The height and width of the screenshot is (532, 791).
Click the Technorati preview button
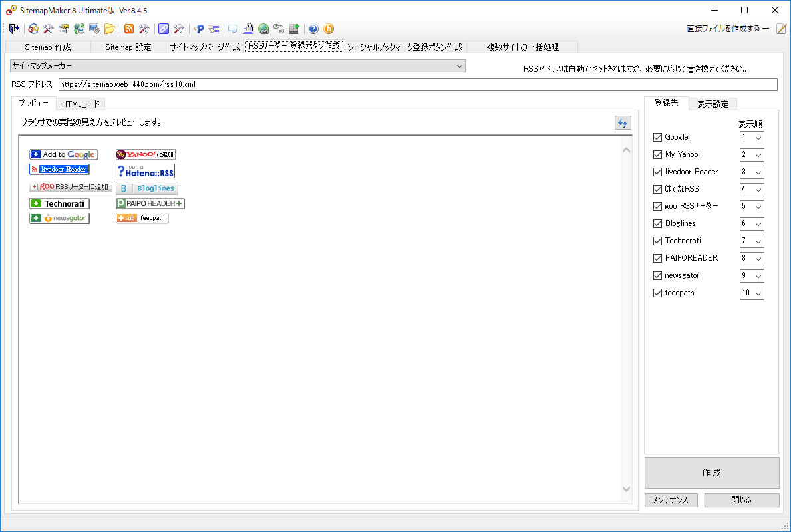59,203
